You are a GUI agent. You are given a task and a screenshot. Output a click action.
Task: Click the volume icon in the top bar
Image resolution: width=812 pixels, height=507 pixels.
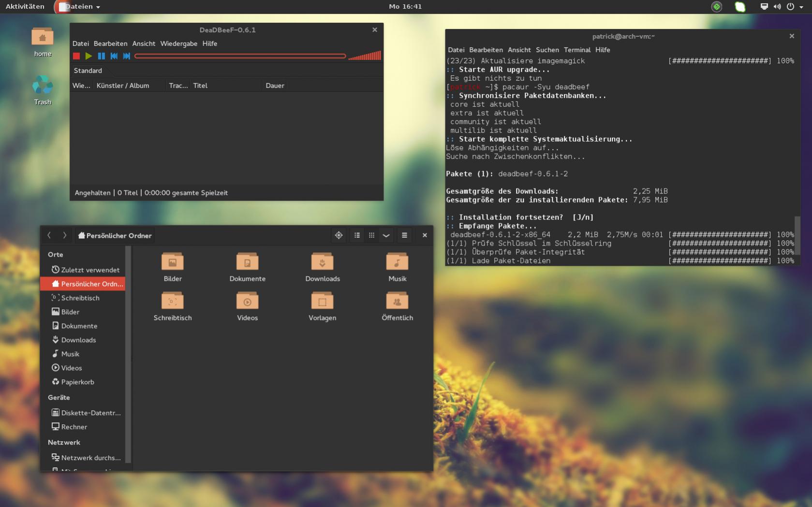(777, 6)
